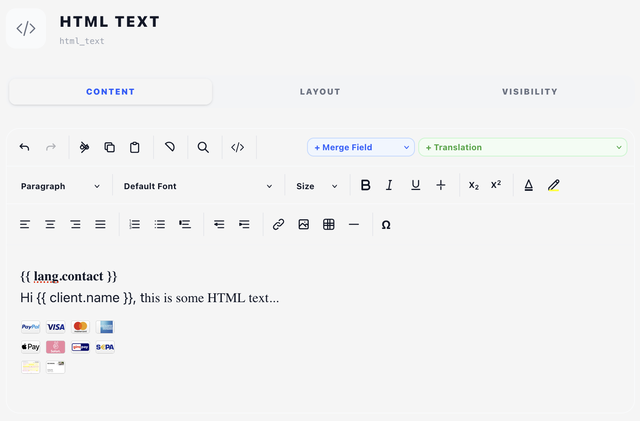This screenshot has height=421, width=640.
Task: Insert a horizontal line
Action: tap(354, 224)
